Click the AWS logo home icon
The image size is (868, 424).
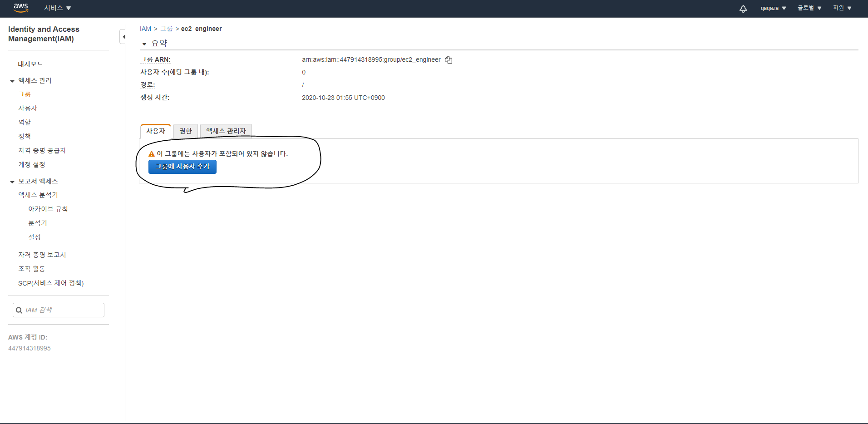(x=21, y=8)
